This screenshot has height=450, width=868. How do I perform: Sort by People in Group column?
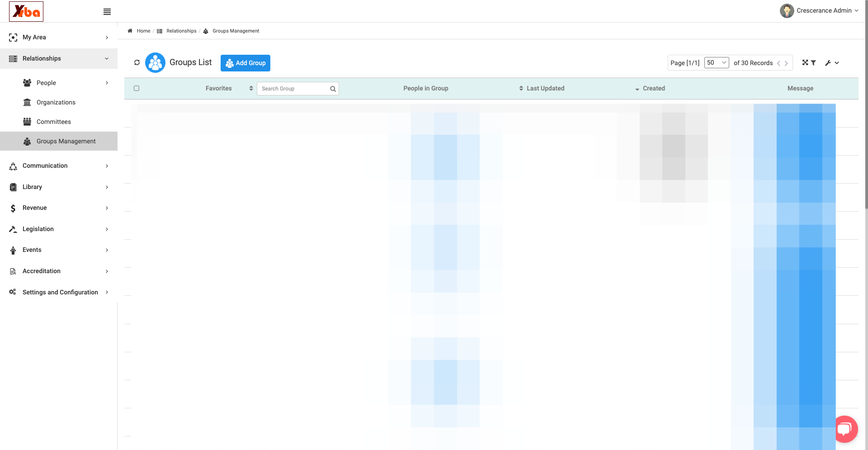[426, 89]
